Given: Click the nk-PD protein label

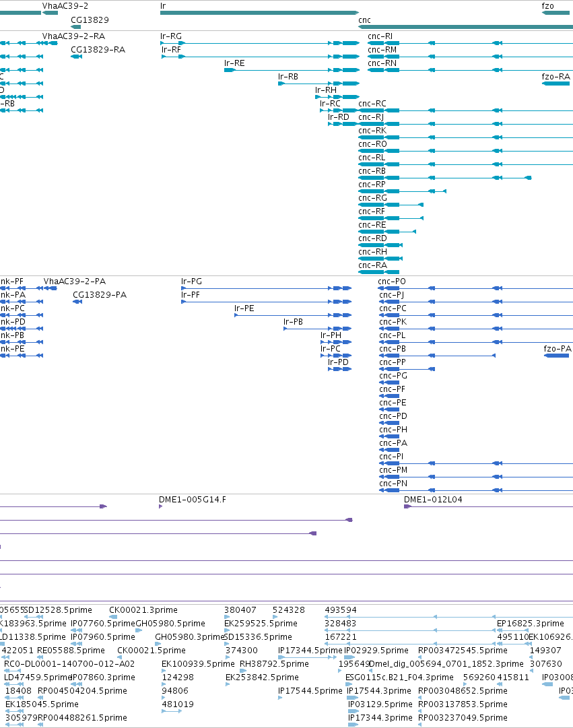Looking at the screenshot, I should [x=13, y=322].
